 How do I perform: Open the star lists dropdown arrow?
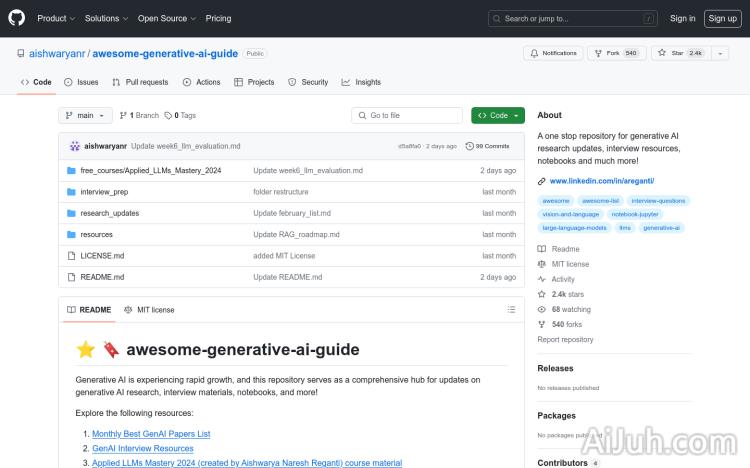[720, 53]
